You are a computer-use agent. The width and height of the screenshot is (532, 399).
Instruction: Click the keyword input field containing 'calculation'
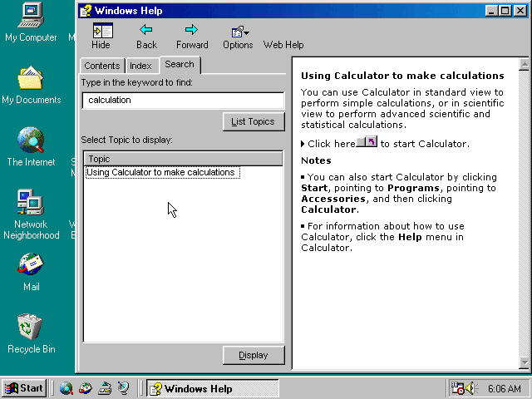[183, 100]
